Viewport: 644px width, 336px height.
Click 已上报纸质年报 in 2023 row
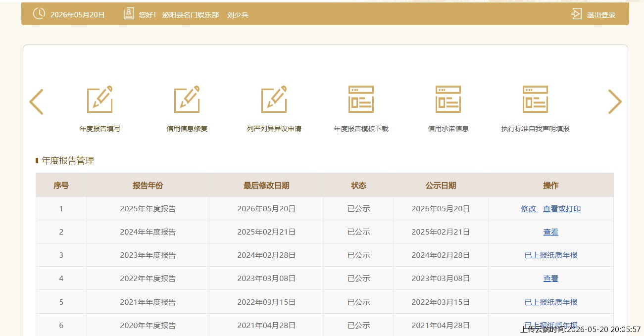tap(551, 255)
